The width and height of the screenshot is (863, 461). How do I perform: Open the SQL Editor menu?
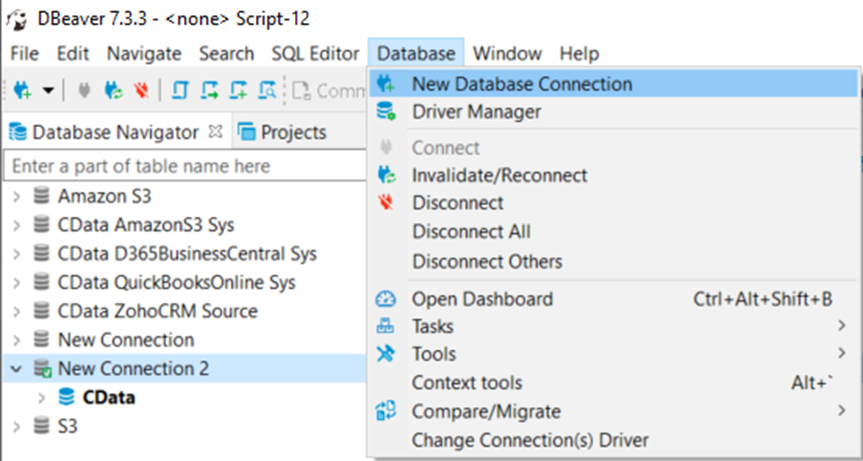click(314, 54)
